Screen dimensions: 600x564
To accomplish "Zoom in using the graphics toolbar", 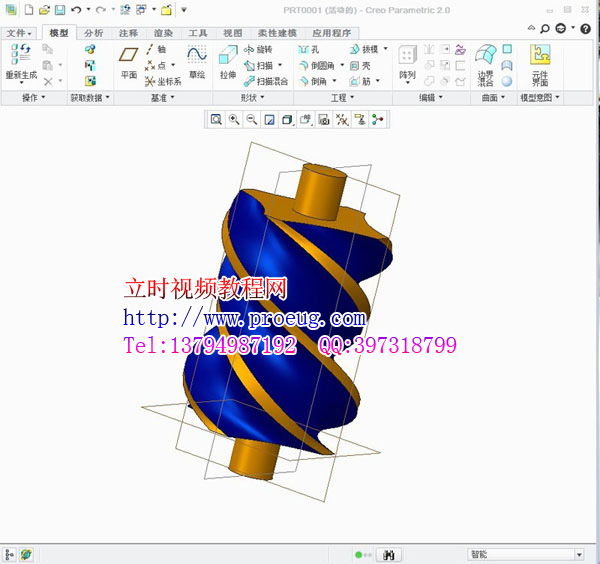I will click(x=234, y=120).
